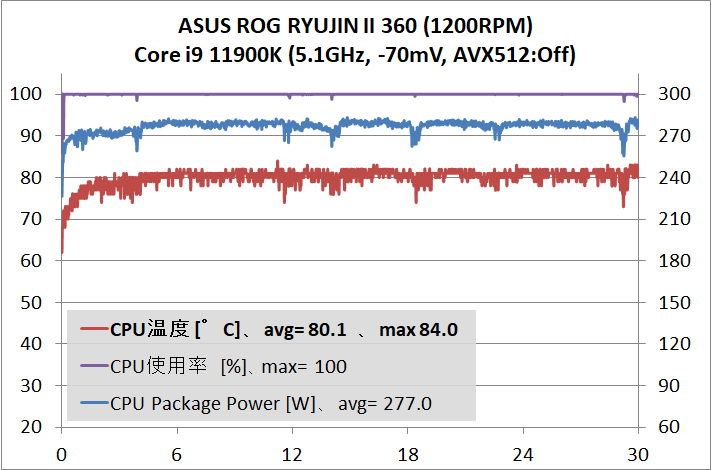Select the chart title 'ASUS ROG RYUJIN II 360 (1200RPM)'

click(355, 26)
